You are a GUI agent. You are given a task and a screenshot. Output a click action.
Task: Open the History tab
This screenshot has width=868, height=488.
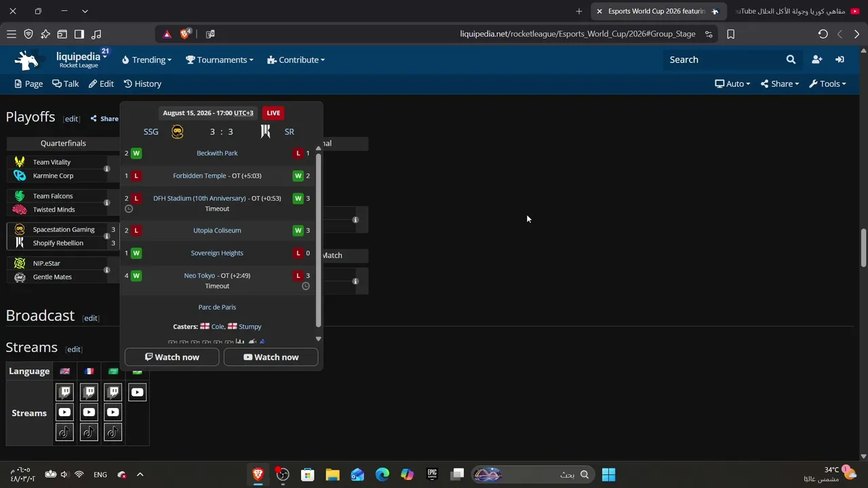142,84
